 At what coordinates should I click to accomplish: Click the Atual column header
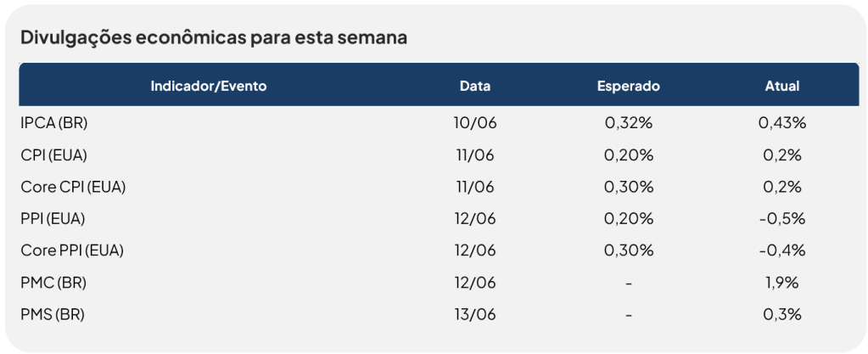pyautogui.click(x=782, y=87)
